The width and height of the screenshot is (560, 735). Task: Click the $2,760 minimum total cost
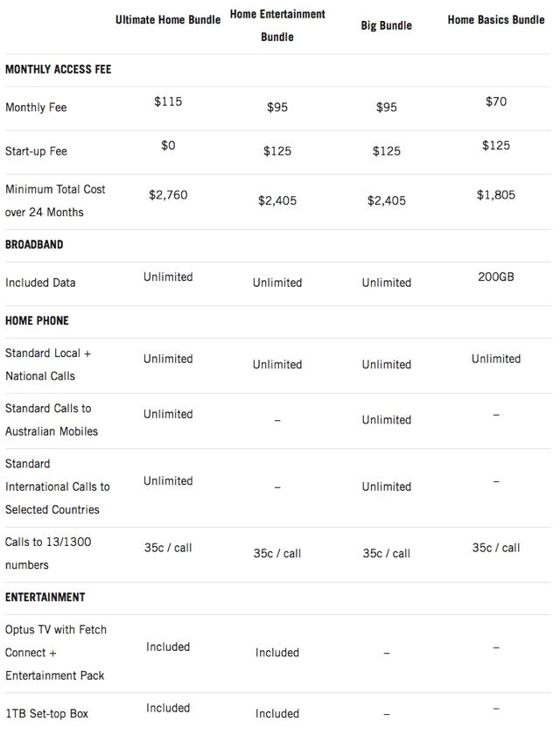tap(168, 195)
